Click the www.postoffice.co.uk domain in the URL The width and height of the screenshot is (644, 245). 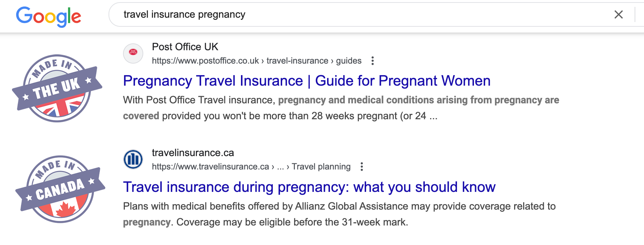pyautogui.click(x=205, y=61)
